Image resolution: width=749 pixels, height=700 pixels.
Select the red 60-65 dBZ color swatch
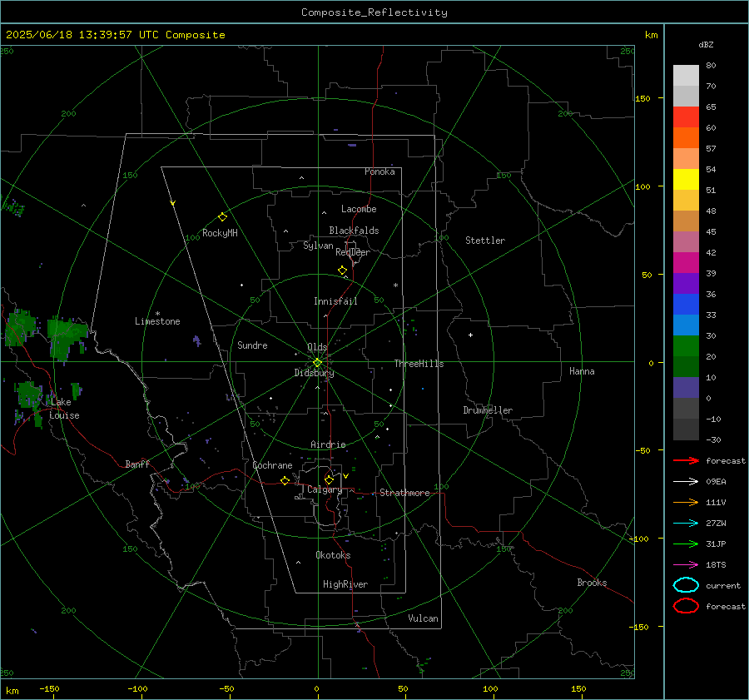pos(686,117)
